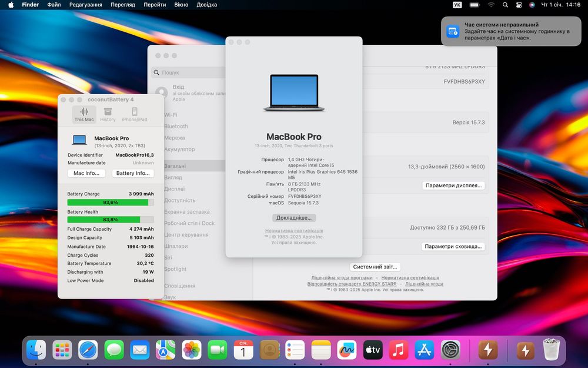This screenshot has width=588, height=368.
Task: Open Contacts app in the Dock
Action: click(x=269, y=350)
